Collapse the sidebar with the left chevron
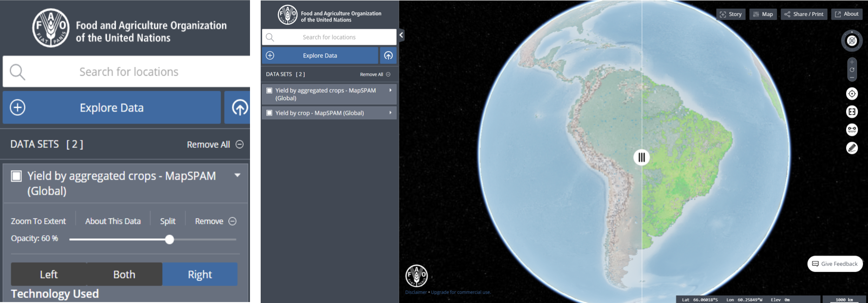868x303 pixels. click(401, 35)
